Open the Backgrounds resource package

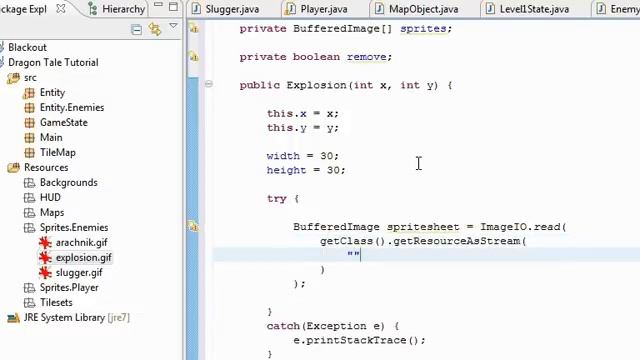(69, 182)
